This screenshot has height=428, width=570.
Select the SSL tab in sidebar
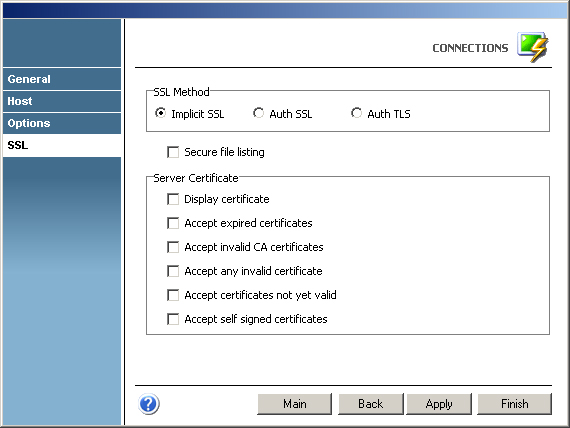62,145
